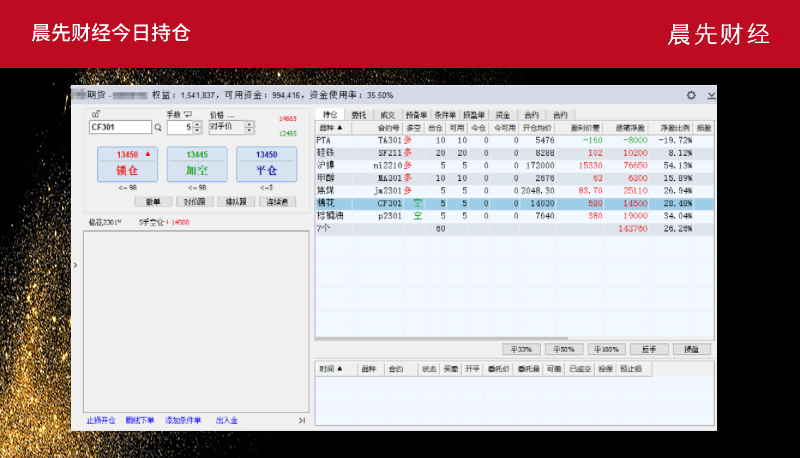Sort orders by the 时间 column header
800x458 pixels.
click(x=332, y=368)
